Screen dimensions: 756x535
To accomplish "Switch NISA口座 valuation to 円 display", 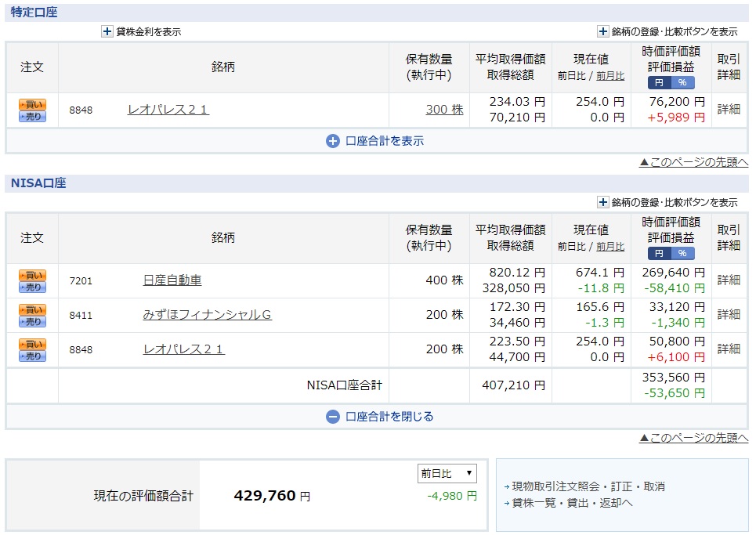I will (x=659, y=253).
